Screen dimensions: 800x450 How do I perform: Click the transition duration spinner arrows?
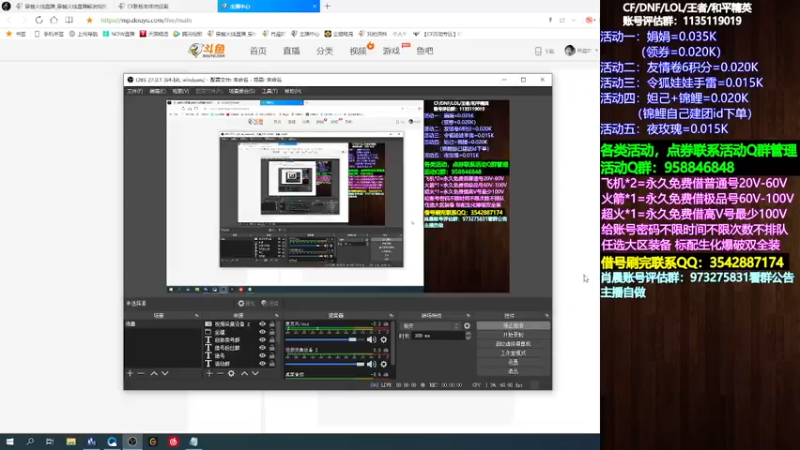tap(468, 336)
